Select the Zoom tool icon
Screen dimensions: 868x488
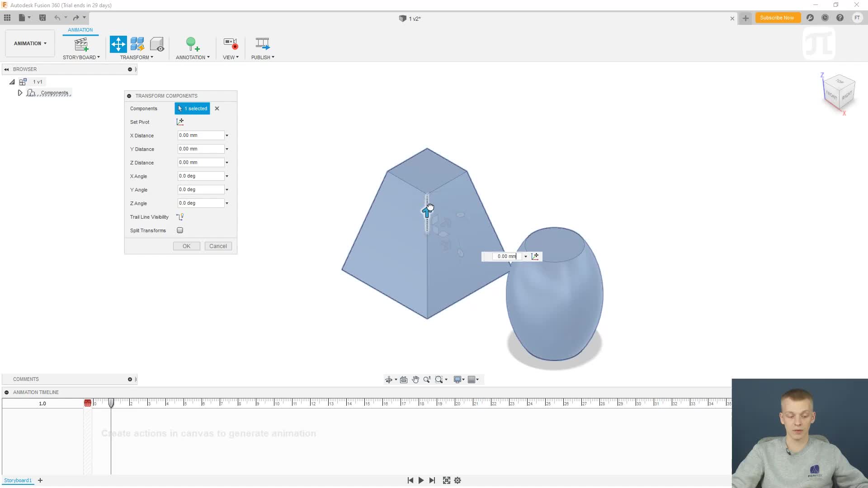pyautogui.click(x=427, y=380)
